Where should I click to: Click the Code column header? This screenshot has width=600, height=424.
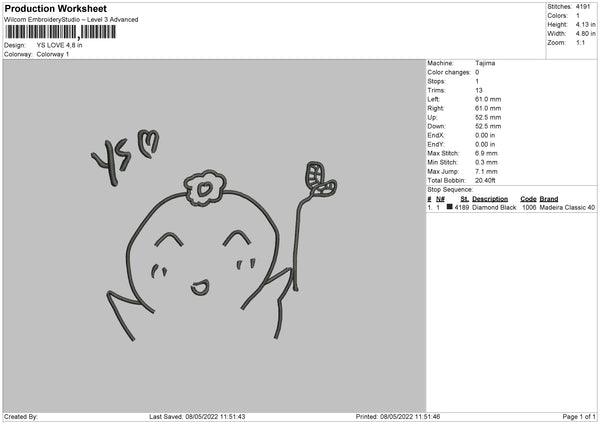(x=528, y=199)
